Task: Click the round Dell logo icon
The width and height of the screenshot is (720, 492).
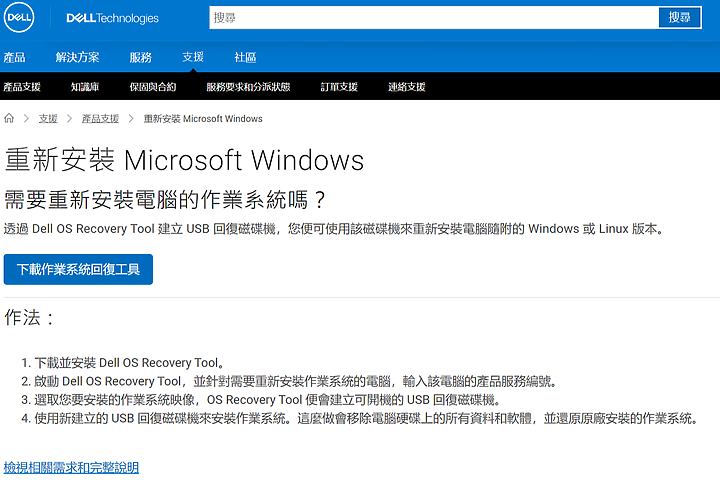Action: tap(19, 17)
